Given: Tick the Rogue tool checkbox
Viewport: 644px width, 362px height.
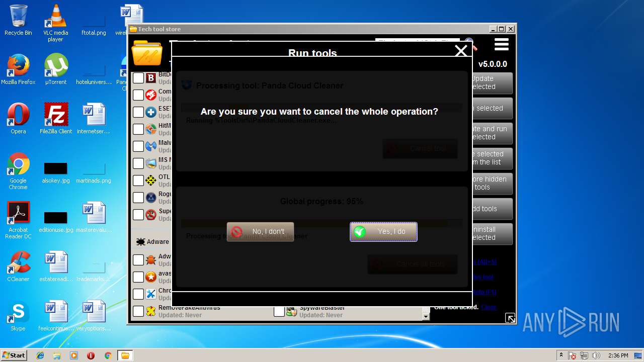Looking at the screenshot, I should (138, 198).
